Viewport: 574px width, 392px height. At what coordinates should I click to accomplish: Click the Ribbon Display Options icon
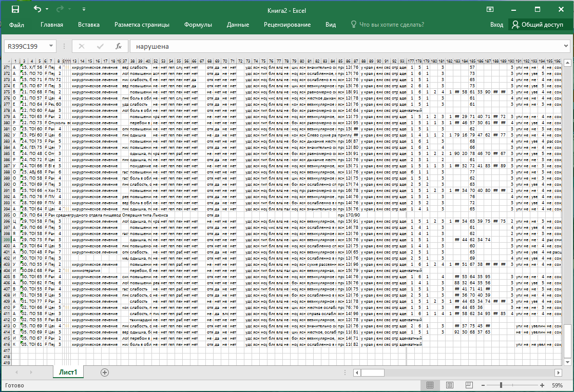point(490,9)
